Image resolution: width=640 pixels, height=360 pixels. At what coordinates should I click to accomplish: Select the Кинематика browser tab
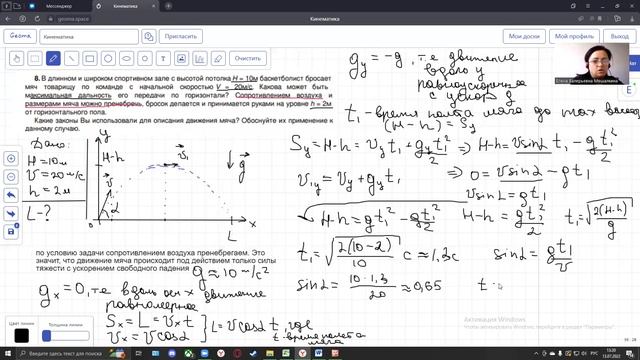(x=126, y=6)
